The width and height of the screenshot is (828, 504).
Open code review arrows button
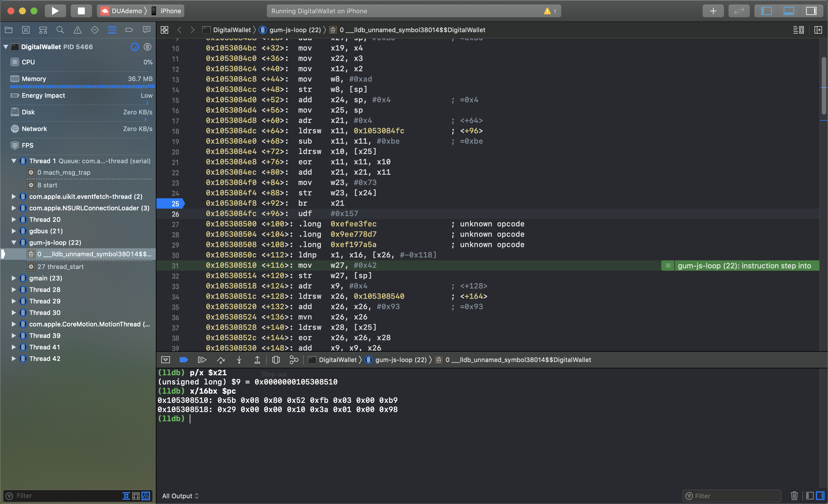739,11
